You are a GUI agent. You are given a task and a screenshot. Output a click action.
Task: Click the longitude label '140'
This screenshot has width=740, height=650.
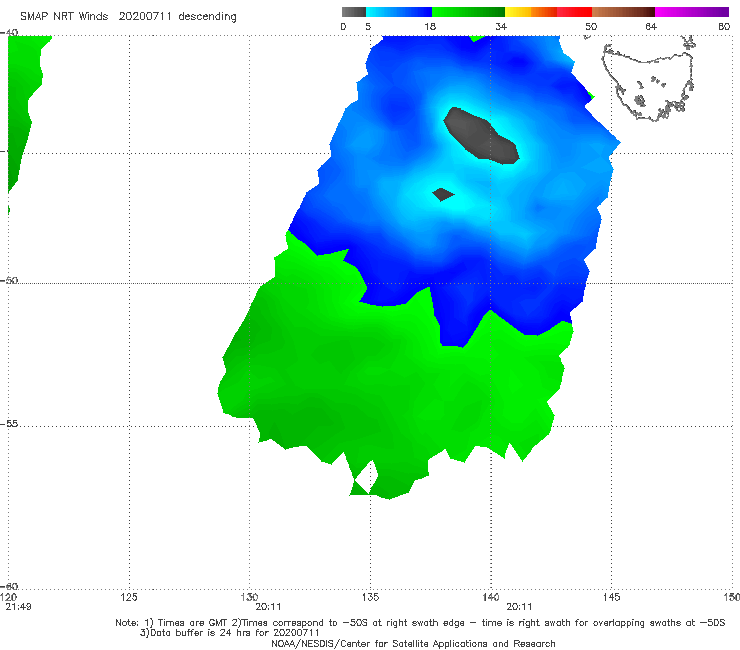[491, 597]
